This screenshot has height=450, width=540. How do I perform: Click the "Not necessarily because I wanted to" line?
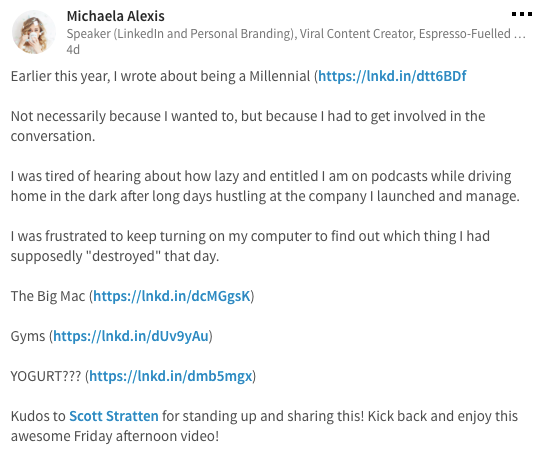tap(248, 116)
